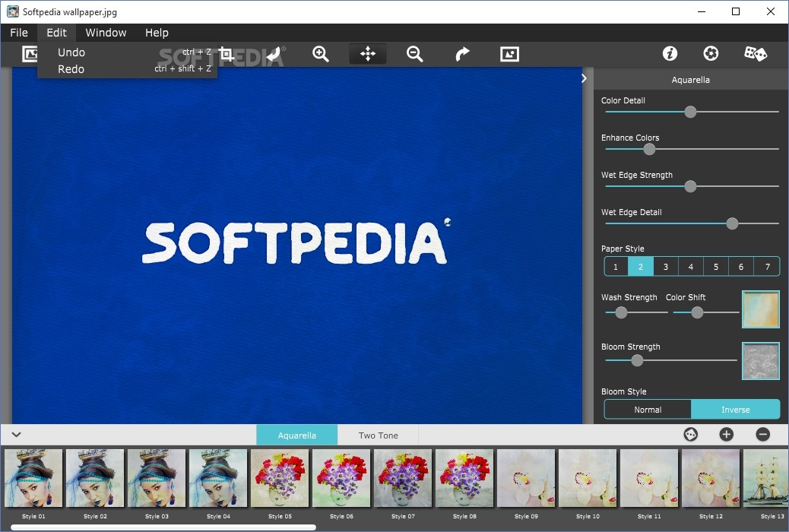Select the crop tool icon
The height and width of the screenshot is (532, 789).
227,54
